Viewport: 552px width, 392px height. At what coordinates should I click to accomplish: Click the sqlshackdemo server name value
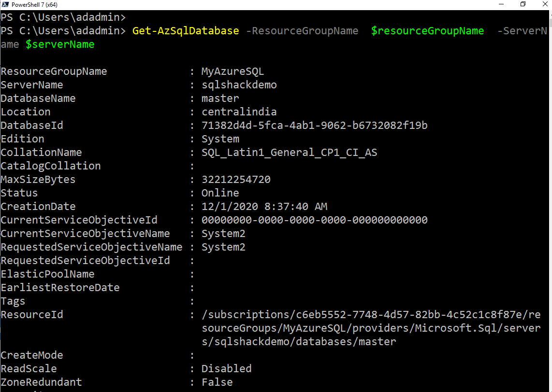pyautogui.click(x=239, y=85)
